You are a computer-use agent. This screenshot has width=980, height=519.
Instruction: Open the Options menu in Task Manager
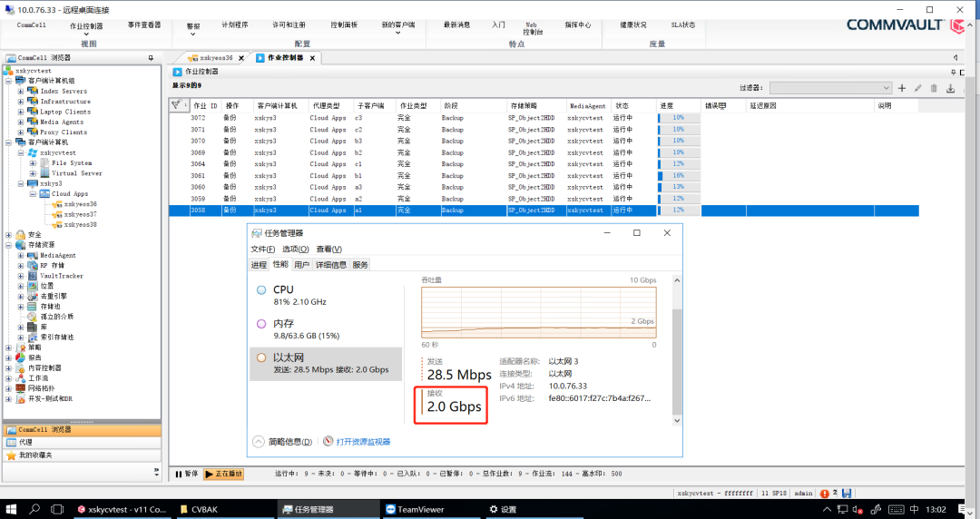click(x=295, y=250)
